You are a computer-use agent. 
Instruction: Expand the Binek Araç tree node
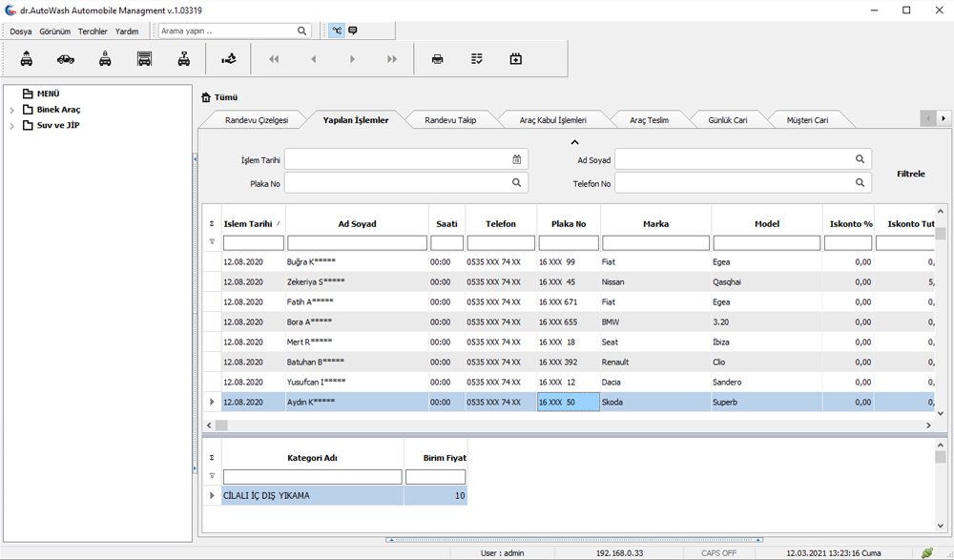coord(11,111)
